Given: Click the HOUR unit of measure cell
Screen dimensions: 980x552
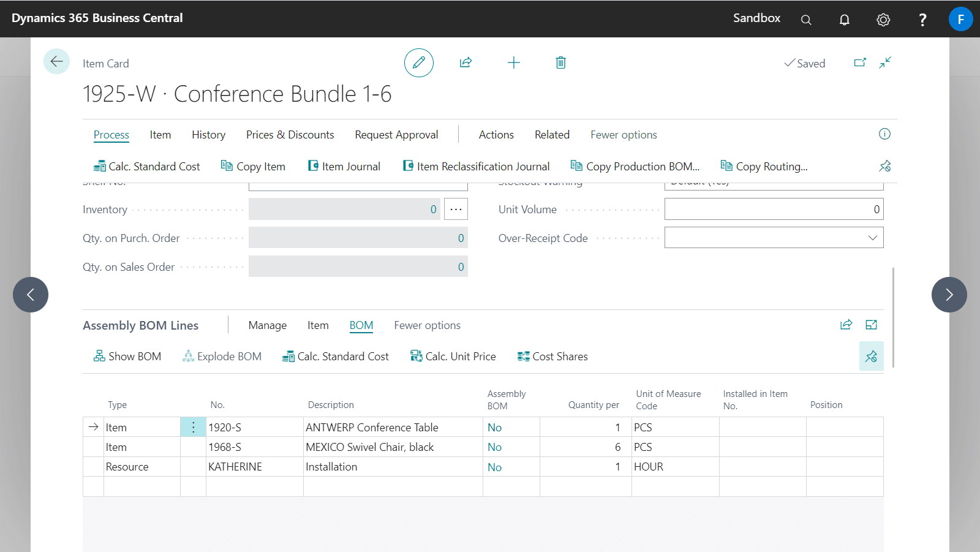Looking at the screenshot, I should pos(676,467).
